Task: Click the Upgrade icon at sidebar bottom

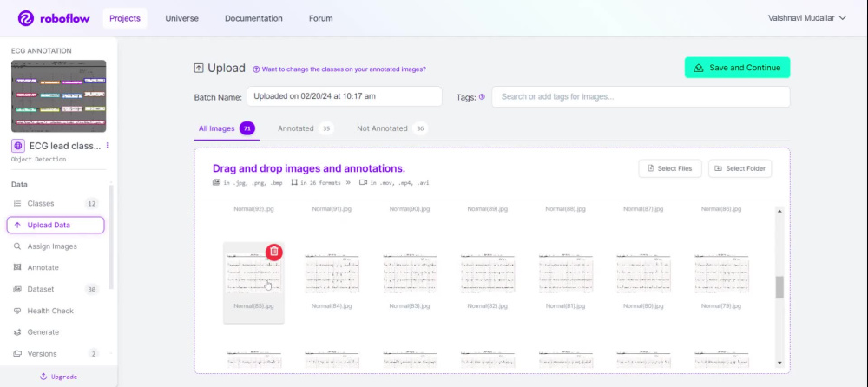Action: coord(43,377)
